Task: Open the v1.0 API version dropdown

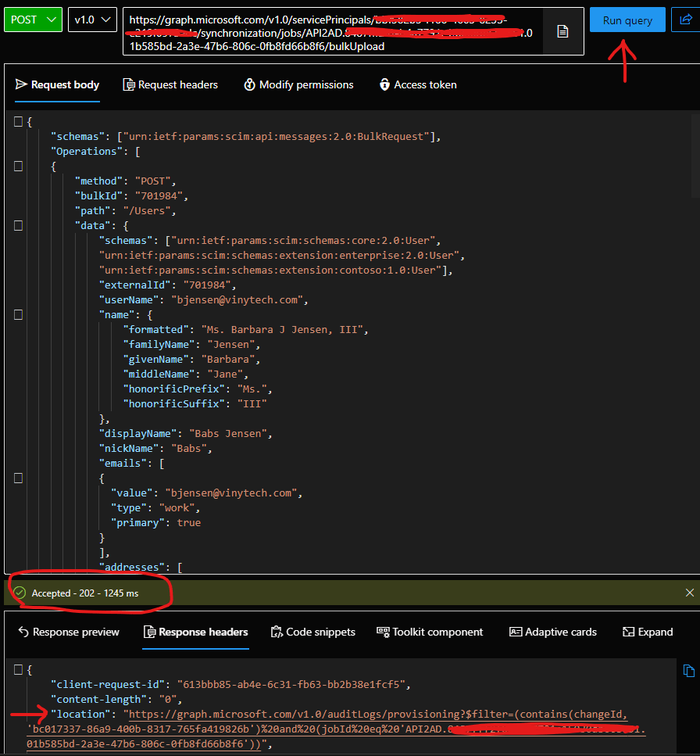Action: tap(92, 20)
